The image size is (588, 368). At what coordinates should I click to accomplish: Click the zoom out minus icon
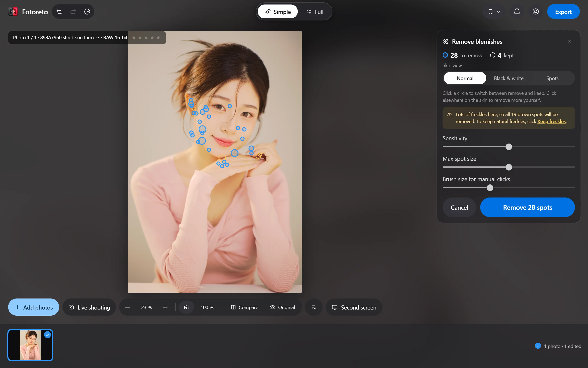coord(128,307)
